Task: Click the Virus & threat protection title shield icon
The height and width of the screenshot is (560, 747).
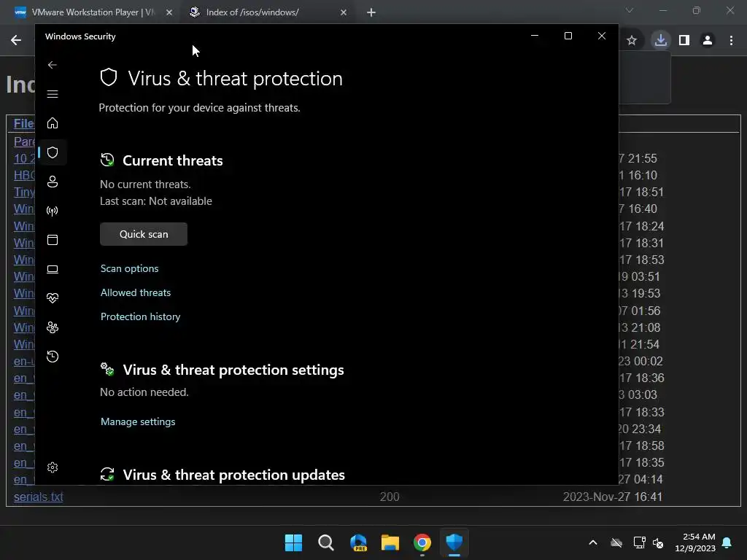Action: click(109, 77)
